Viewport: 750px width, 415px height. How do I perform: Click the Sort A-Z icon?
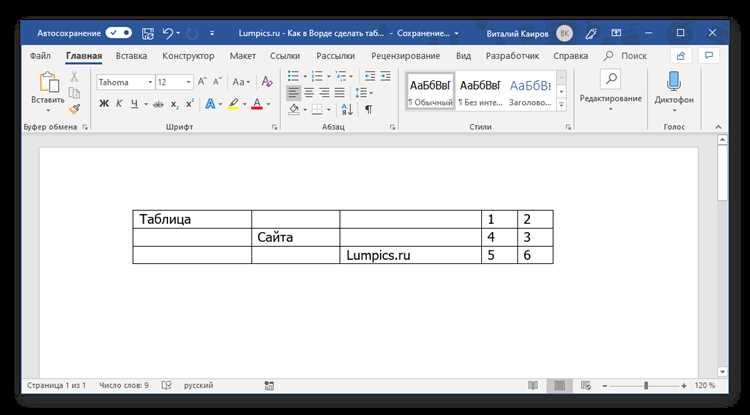[347, 109]
